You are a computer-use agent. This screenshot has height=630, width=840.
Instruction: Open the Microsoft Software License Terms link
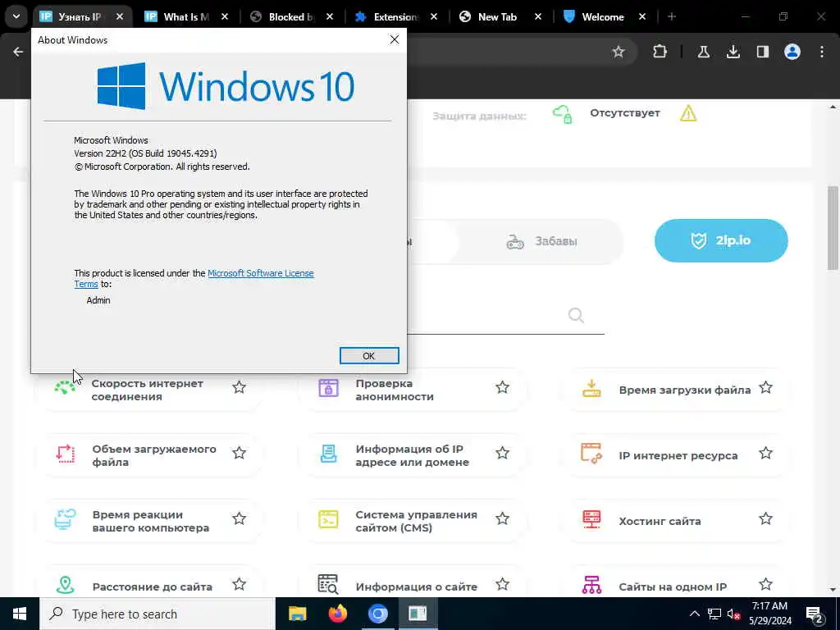[x=260, y=273]
